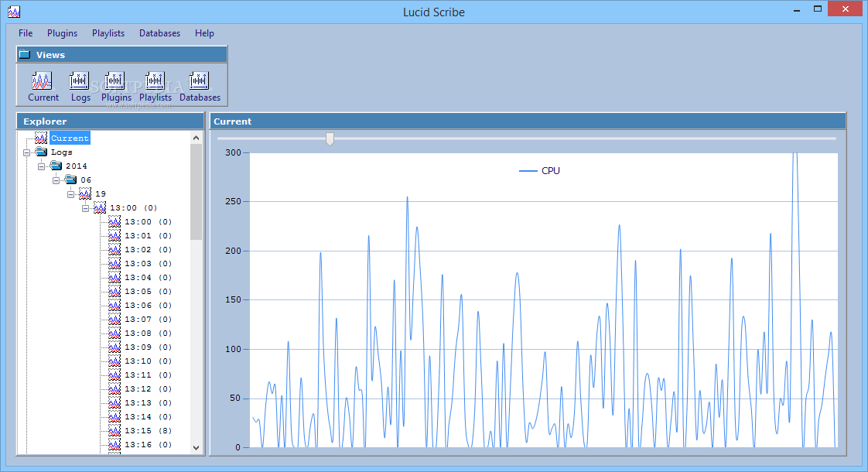The image size is (868, 472).
Task: Click the Views panel folder icon
Action: (x=25, y=54)
